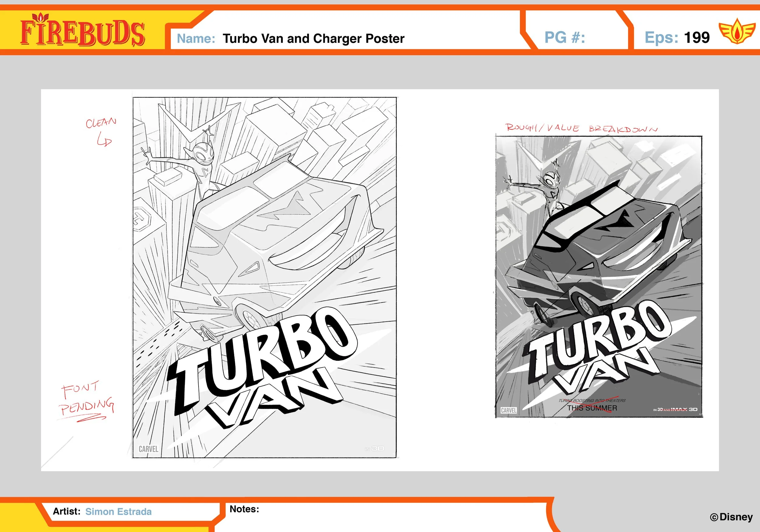Click the 'THIS SUMMER' text on the rough poster

[x=592, y=408]
